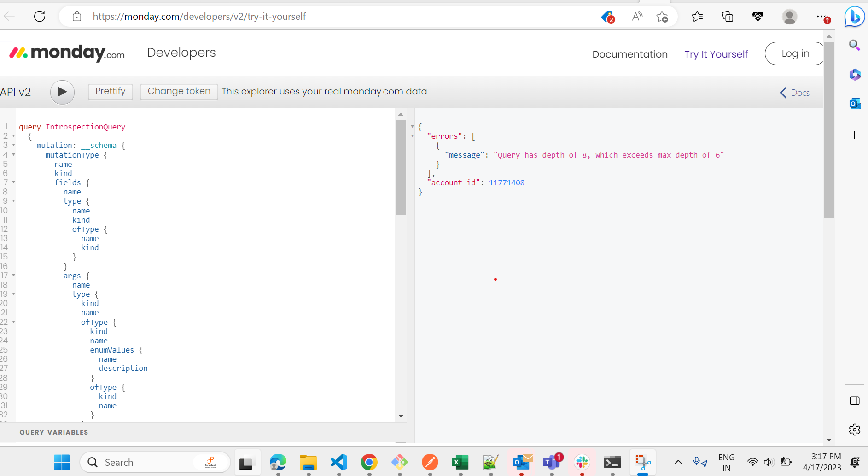Open Outlook from the sidebar

click(x=855, y=104)
